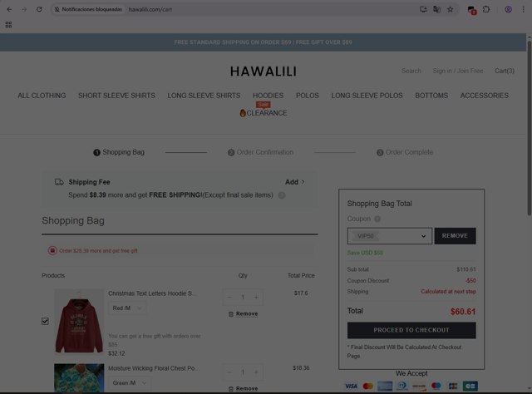532x394 pixels.
Task: Open POLOS menu
Action: point(308,96)
